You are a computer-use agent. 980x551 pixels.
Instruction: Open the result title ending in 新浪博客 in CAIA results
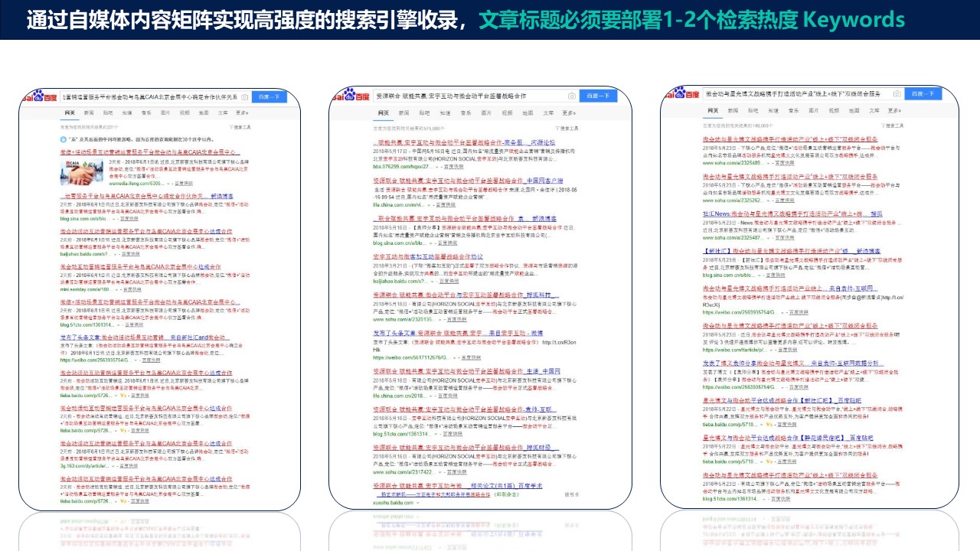tap(146, 196)
